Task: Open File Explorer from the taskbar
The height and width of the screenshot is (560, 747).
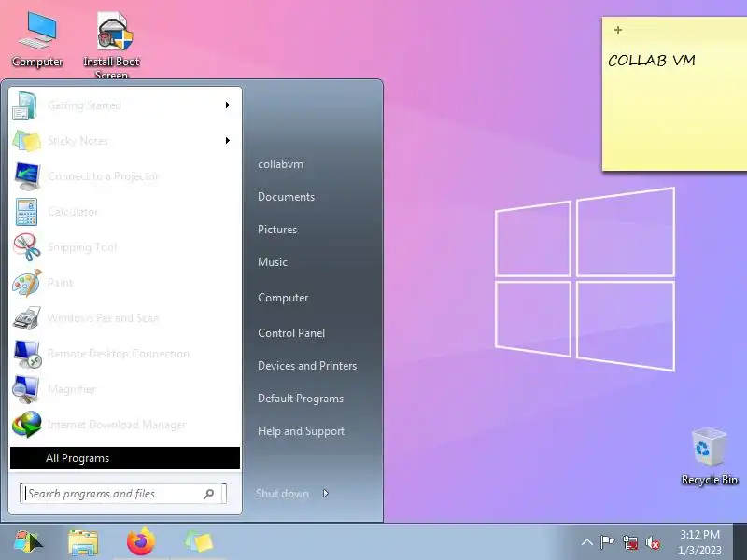Action: (83, 542)
